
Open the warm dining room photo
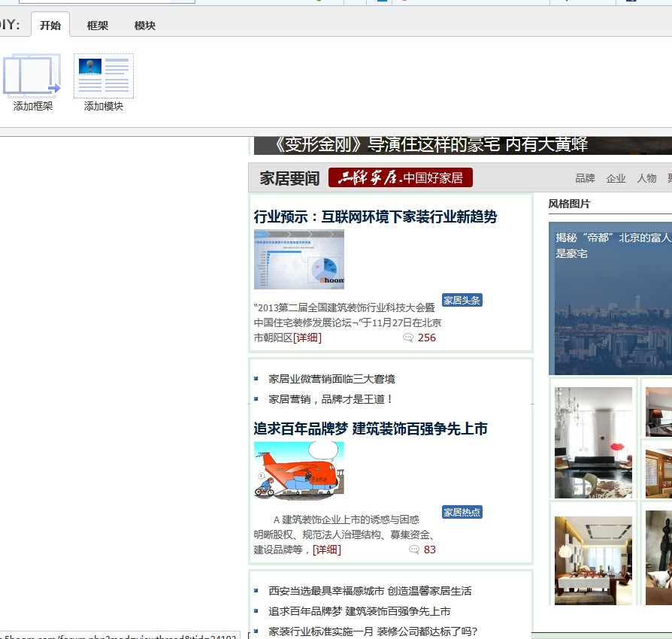pos(593,561)
